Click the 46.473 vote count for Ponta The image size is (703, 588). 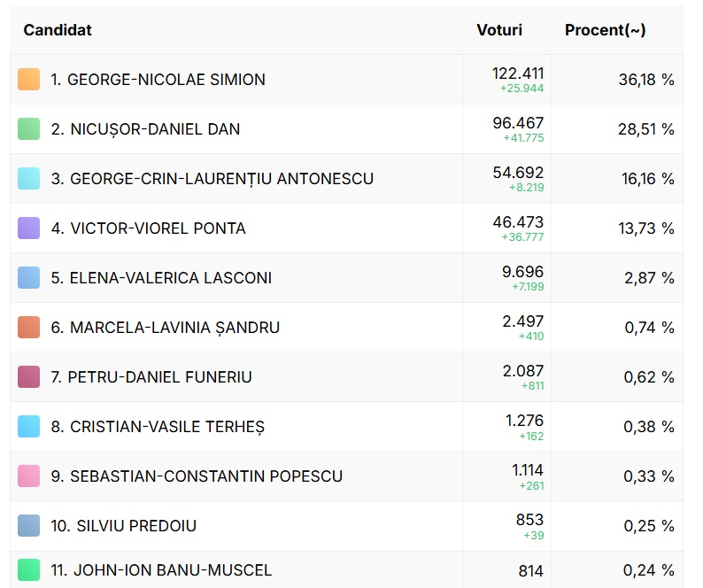pyautogui.click(x=518, y=222)
